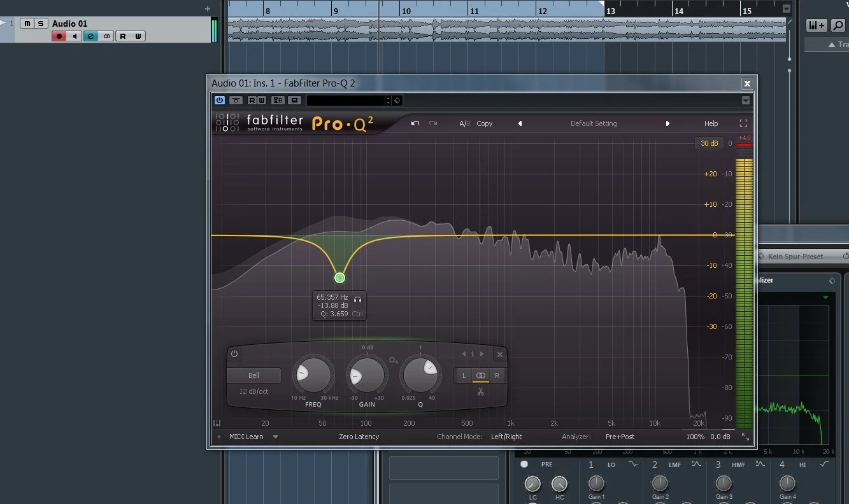Toggle record enable on Audio 01
This screenshot has height=504, width=849.
(x=60, y=36)
